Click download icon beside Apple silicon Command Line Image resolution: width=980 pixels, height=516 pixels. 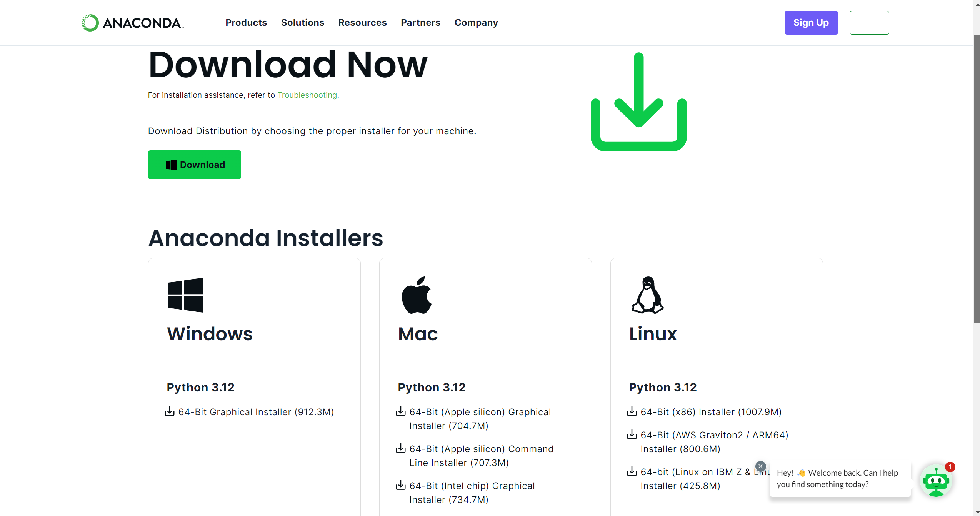(x=401, y=448)
